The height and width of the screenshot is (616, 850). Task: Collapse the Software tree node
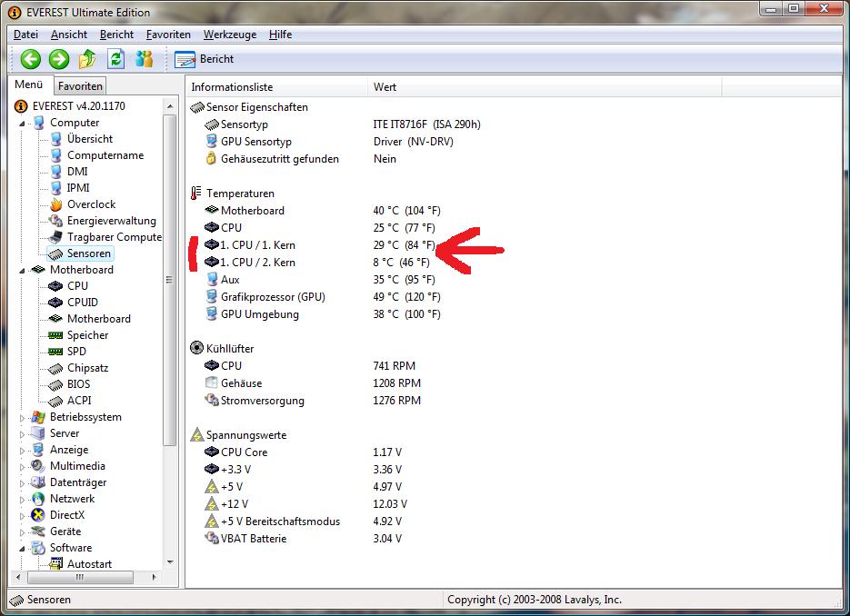click(22, 548)
